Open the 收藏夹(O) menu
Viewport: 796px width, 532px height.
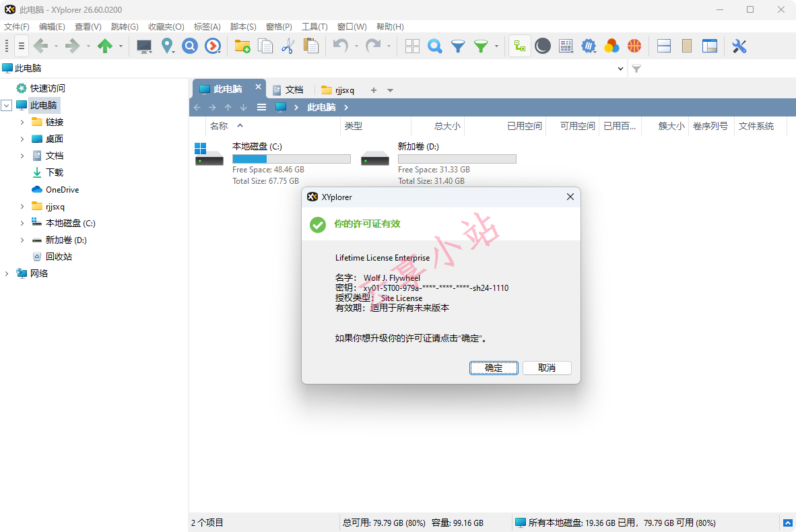pos(166,27)
